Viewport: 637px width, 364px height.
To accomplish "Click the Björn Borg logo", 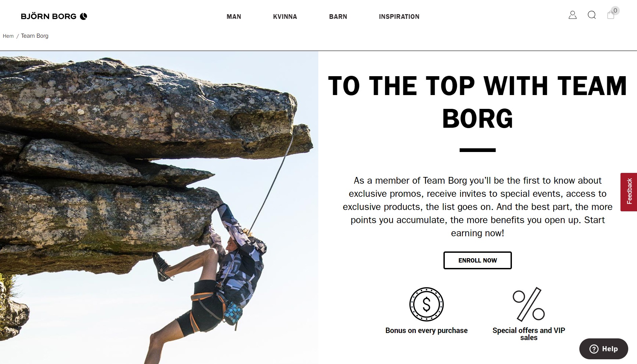I will tap(54, 16).
